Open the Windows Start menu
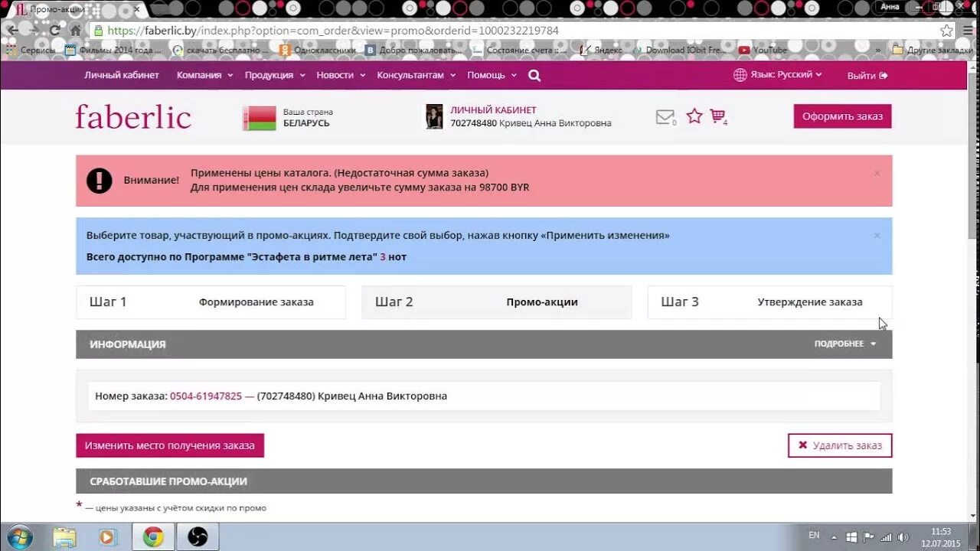Screen dimensions: 980x551 [18, 536]
